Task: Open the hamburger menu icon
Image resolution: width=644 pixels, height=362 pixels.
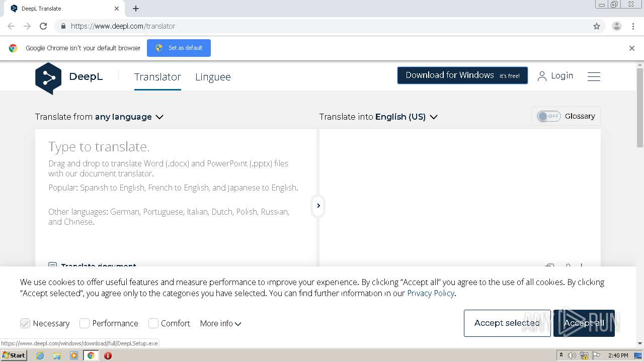Action: coord(594,76)
